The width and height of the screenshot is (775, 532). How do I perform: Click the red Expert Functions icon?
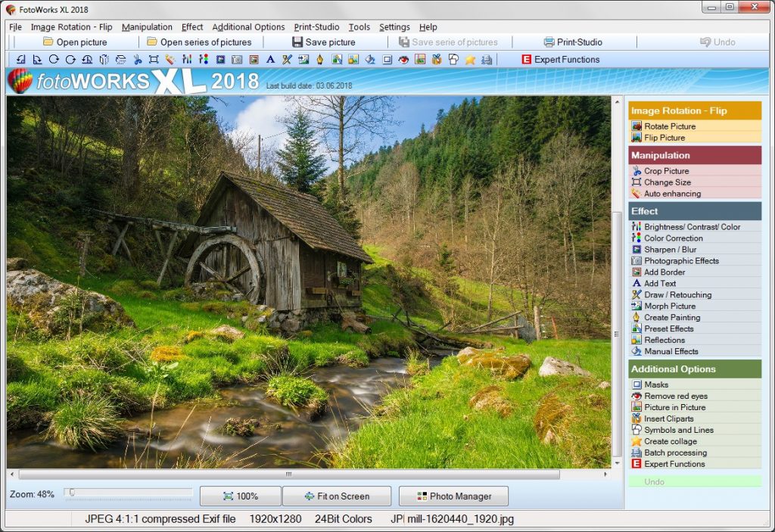pos(526,58)
